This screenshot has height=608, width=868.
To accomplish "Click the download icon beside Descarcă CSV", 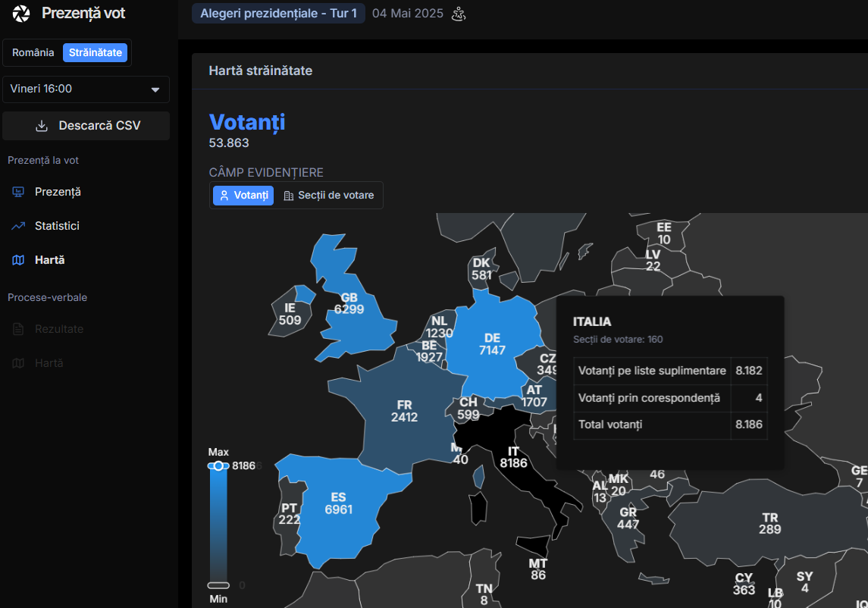I will [x=42, y=126].
